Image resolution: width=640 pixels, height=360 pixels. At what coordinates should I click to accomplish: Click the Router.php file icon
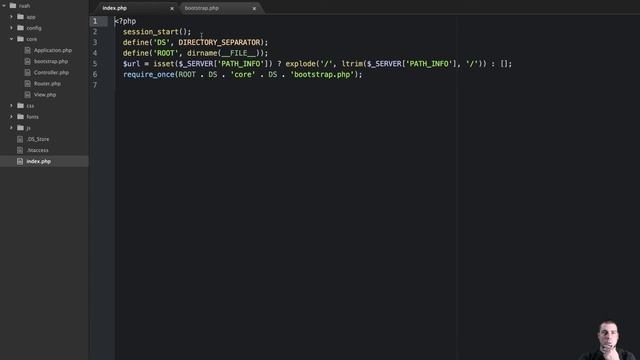[x=27, y=83]
